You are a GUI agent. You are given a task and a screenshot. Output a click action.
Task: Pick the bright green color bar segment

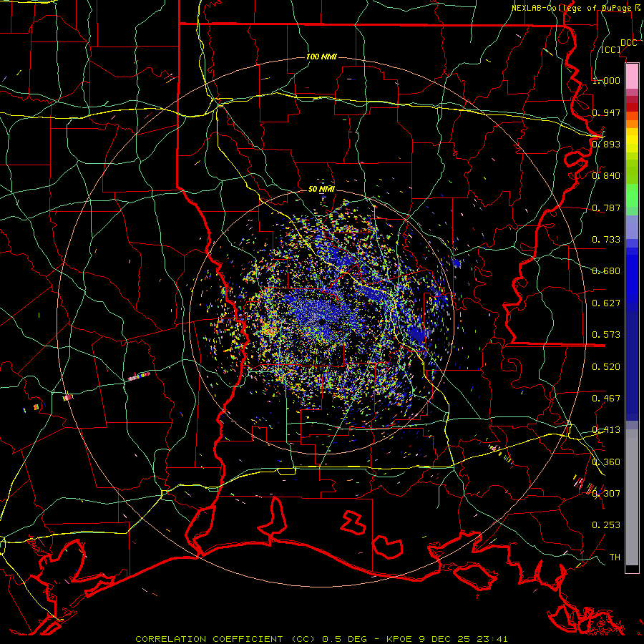632,195
